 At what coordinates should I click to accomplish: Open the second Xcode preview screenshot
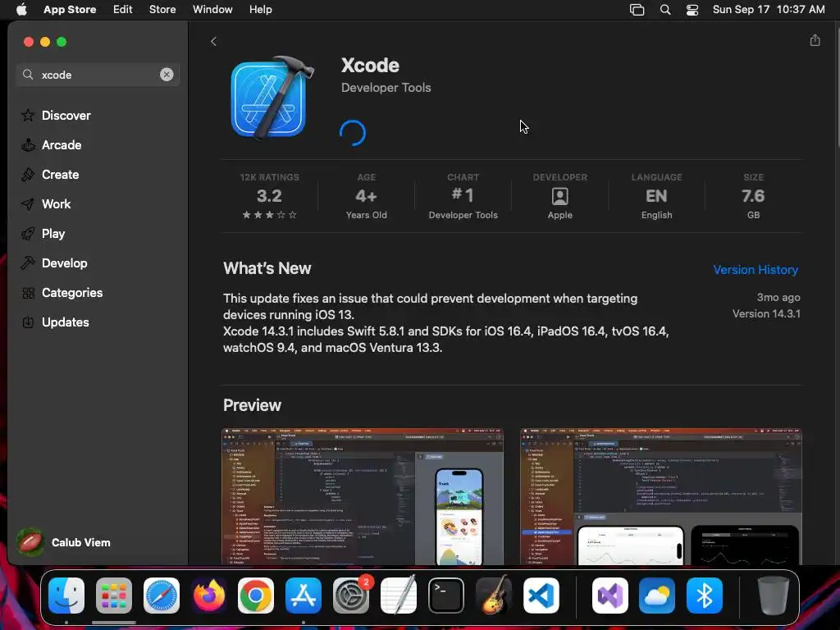point(660,496)
